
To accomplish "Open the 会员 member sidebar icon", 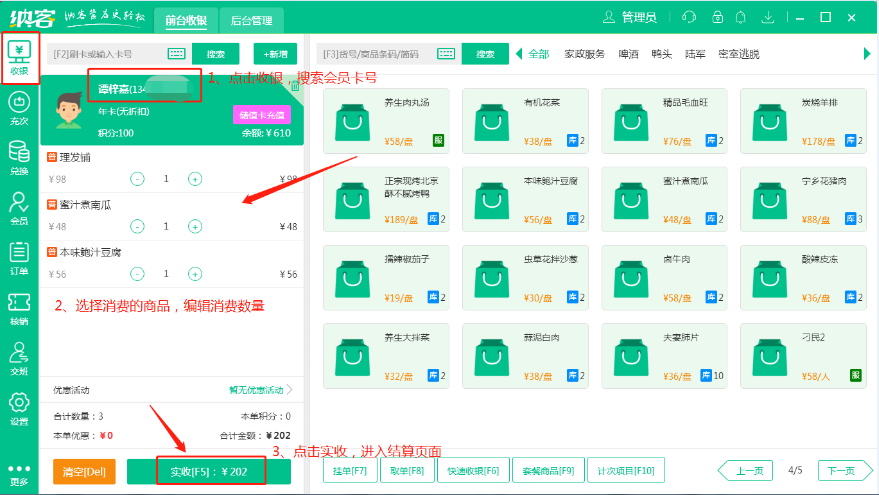I will point(19,207).
